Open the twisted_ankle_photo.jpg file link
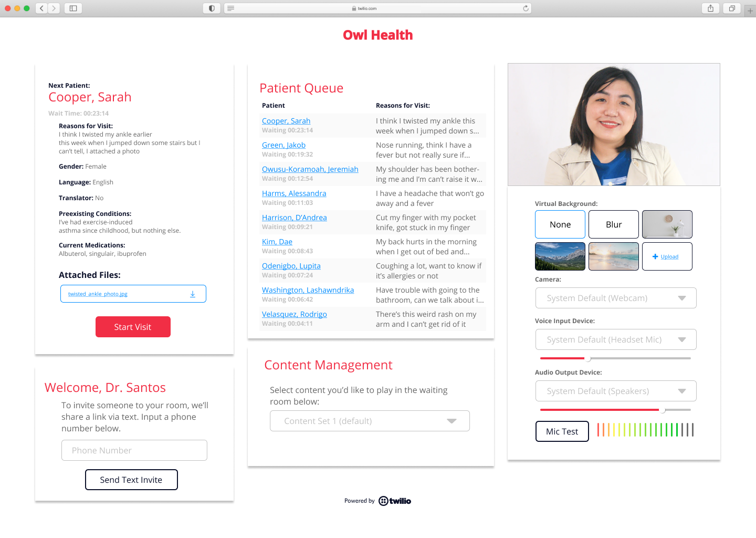The width and height of the screenshot is (756, 538). [98, 294]
